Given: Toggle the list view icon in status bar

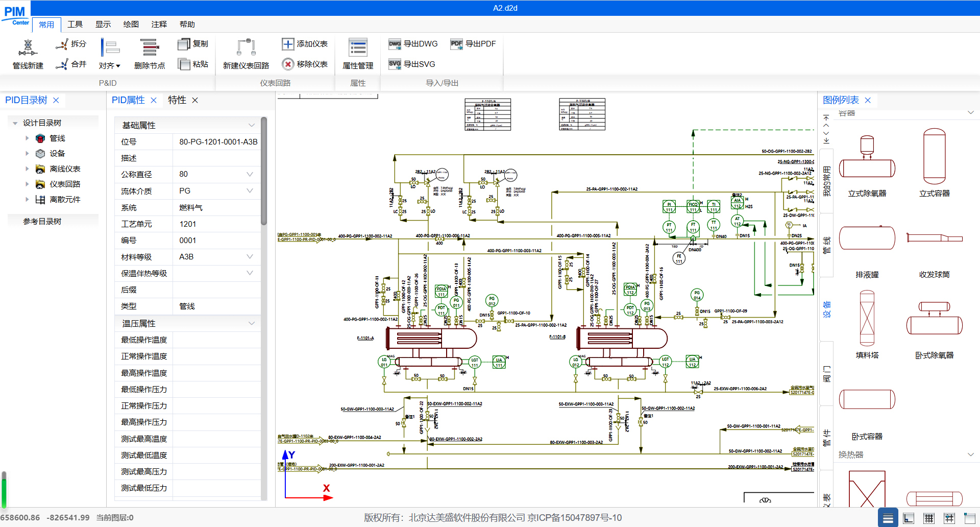Looking at the screenshot, I should [x=888, y=518].
